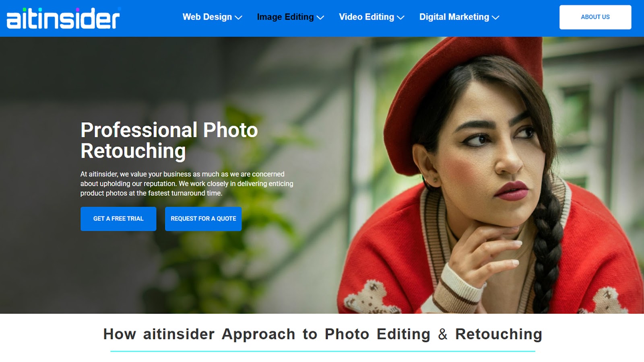Click the aitinsider logo
The width and height of the screenshot is (644, 362).
[x=64, y=18]
